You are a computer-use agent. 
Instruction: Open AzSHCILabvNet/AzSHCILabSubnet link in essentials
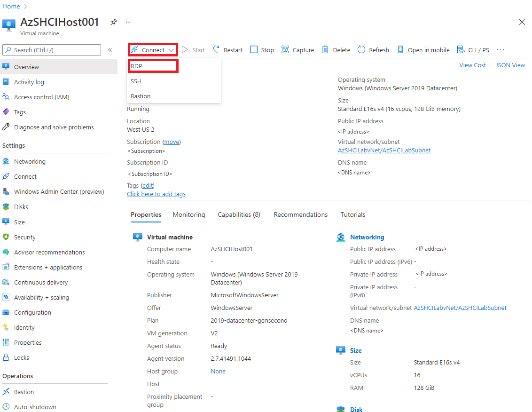pyautogui.click(x=384, y=150)
